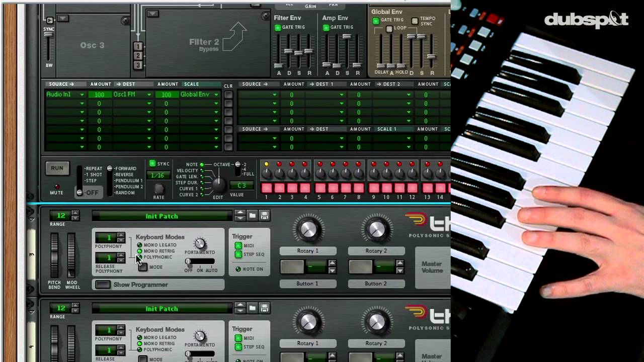
Task: Click the Portamento knob on upper Thor
Action: click(200, 244)
